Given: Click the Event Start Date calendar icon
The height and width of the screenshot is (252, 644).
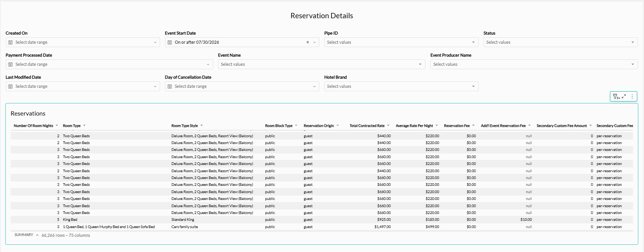Looking at the screenshot, I should [x=170, y=42].
